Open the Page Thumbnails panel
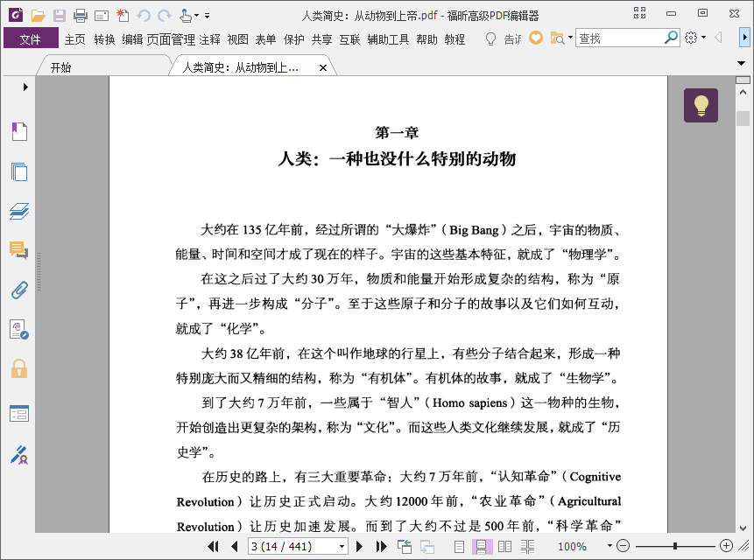 (x=19, y=171)
